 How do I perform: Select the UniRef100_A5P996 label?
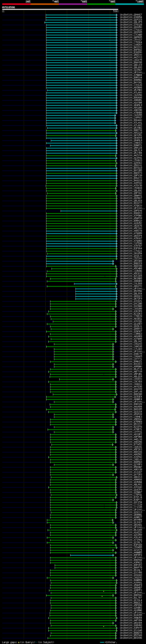131,605
